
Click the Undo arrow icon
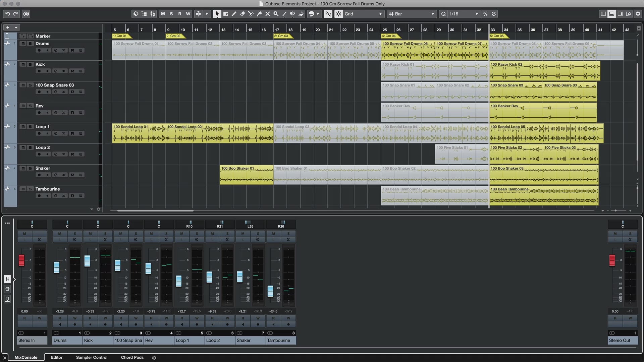coord(7,14)
